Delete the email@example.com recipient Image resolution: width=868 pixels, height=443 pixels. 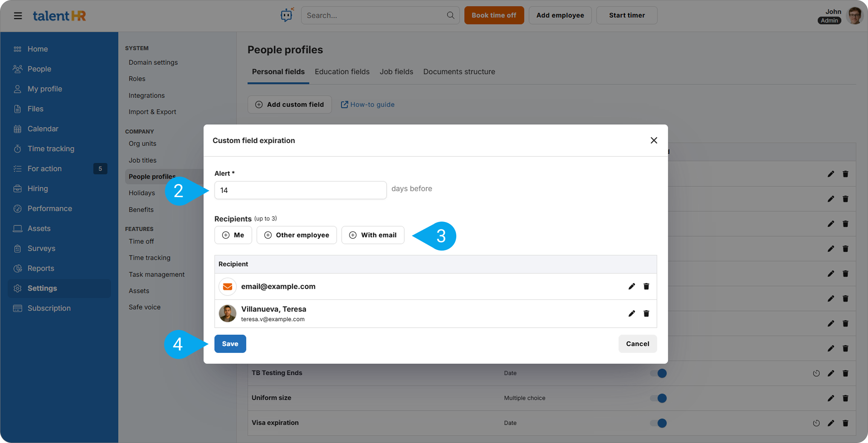tap(646, 286)
